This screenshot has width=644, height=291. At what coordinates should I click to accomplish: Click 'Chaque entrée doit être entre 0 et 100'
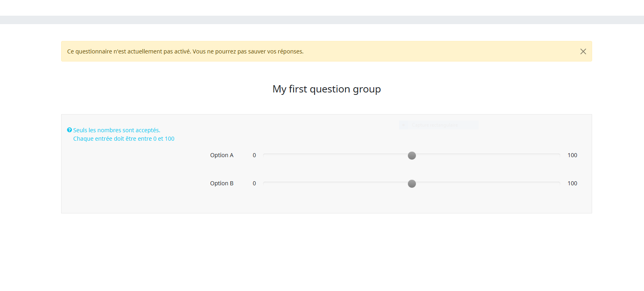pyautogui.click(x=123, y=139)
